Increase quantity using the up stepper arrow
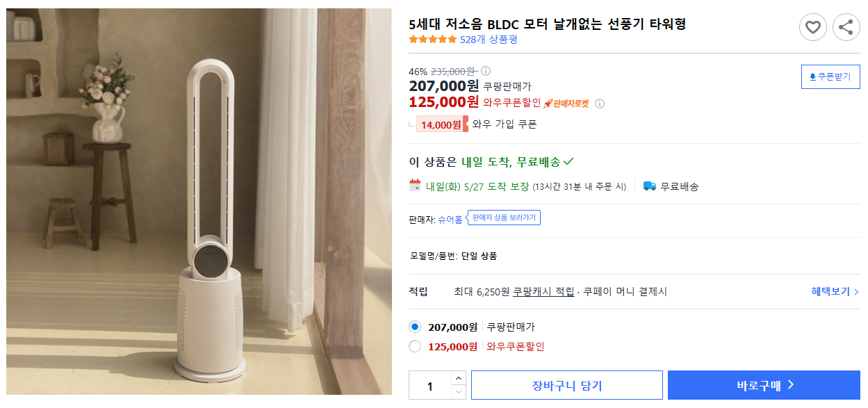Viewport: 868px width, 408px height. click(459, 379)
